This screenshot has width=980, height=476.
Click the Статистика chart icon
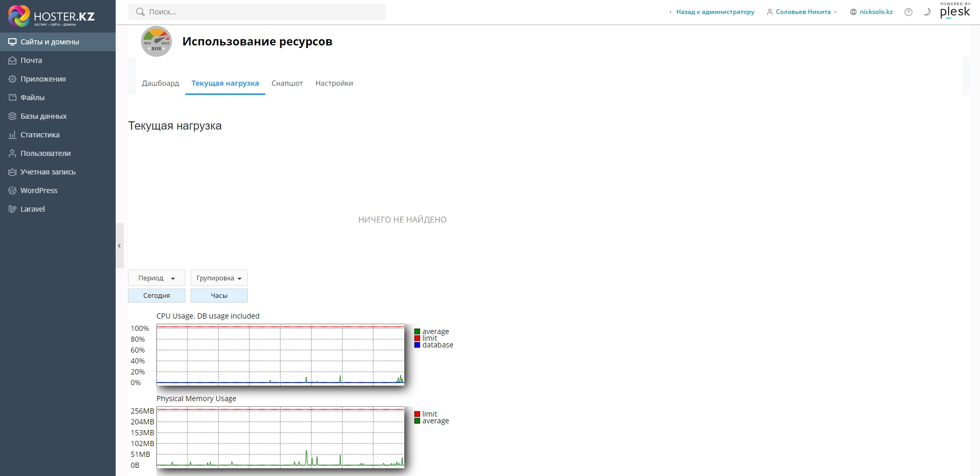coord(12,135)
